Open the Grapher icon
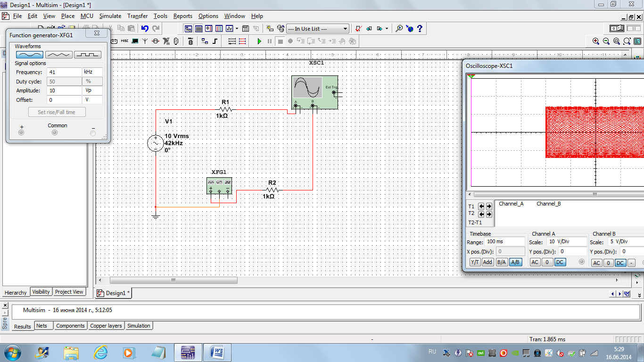This screenshot has width=644, height=362. pos(230,29)
